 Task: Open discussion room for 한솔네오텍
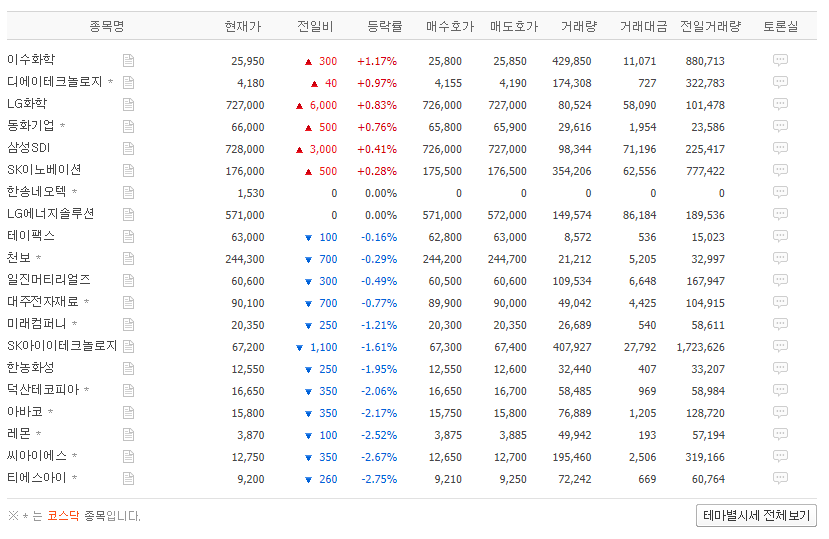[x=780, y=191]
